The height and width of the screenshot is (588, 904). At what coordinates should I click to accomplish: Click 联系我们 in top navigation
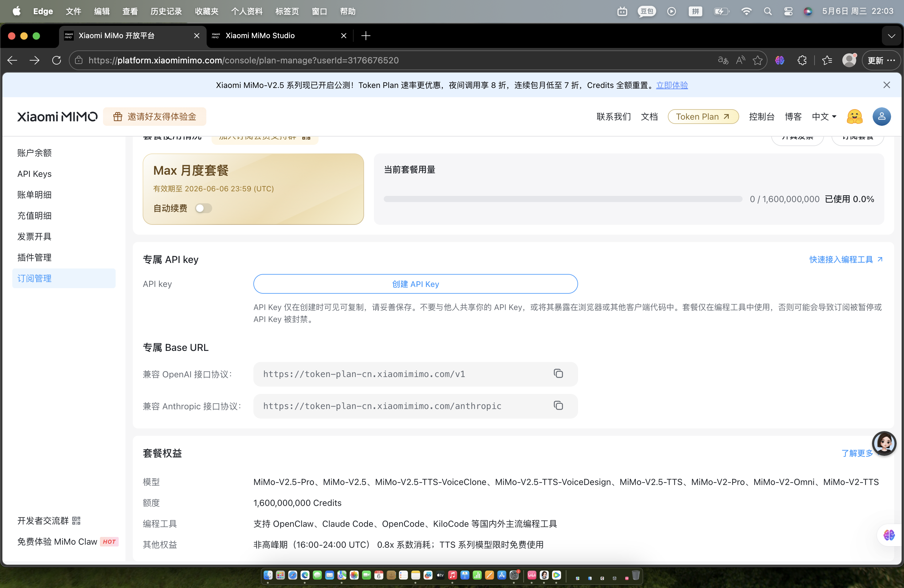[x=614, y=117]
